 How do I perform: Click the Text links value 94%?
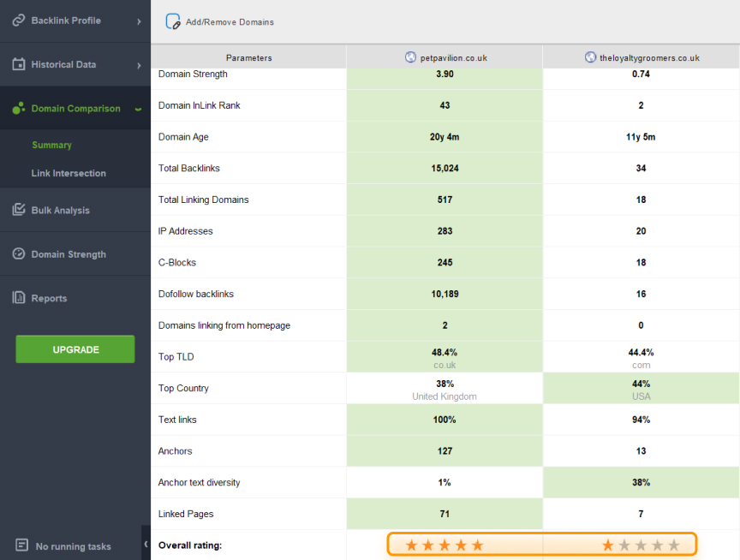641,420
